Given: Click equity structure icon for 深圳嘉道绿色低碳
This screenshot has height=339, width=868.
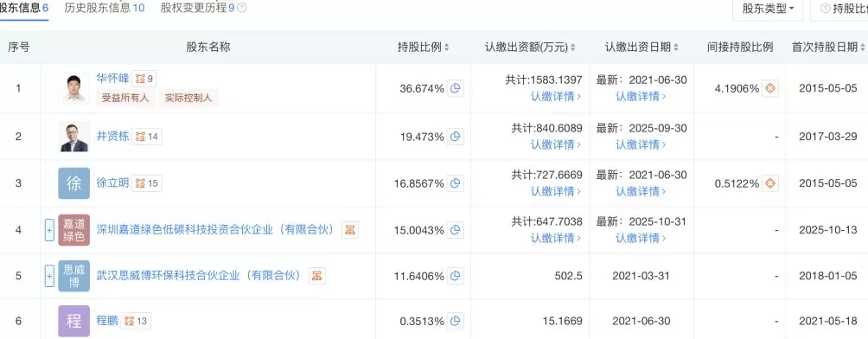Looking at the screenshot, I should click(349, 230).
